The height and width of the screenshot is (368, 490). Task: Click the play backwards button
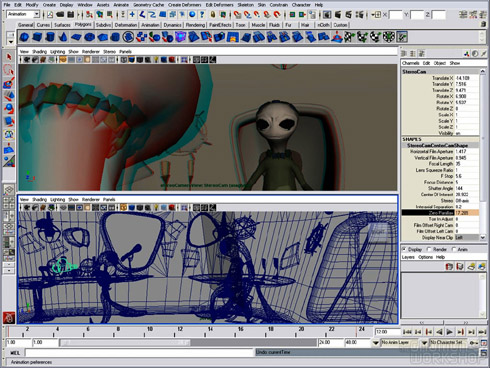[x=440, y=332]
